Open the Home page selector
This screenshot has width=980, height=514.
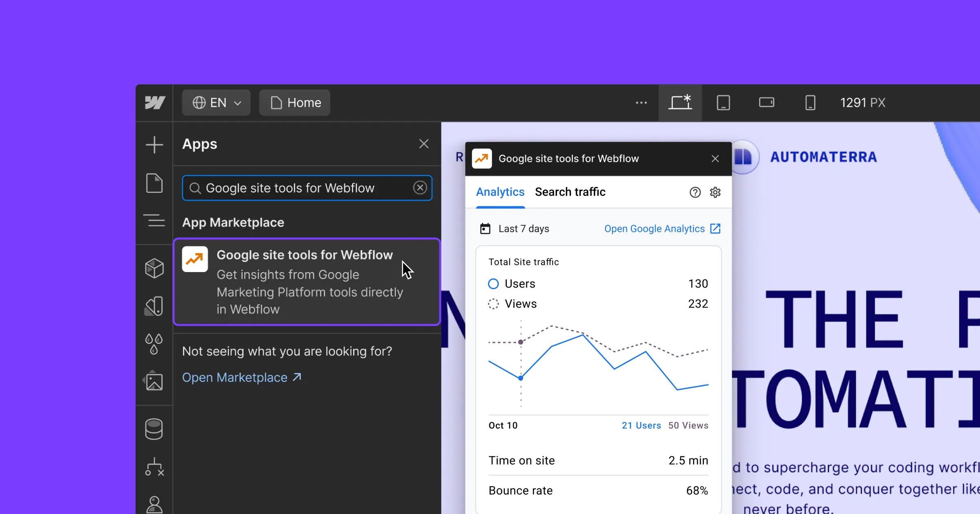tap(295, 102)
